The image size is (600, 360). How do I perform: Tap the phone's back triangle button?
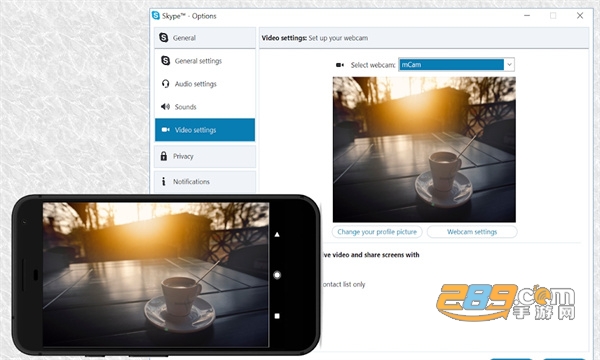tap(277, 235)
